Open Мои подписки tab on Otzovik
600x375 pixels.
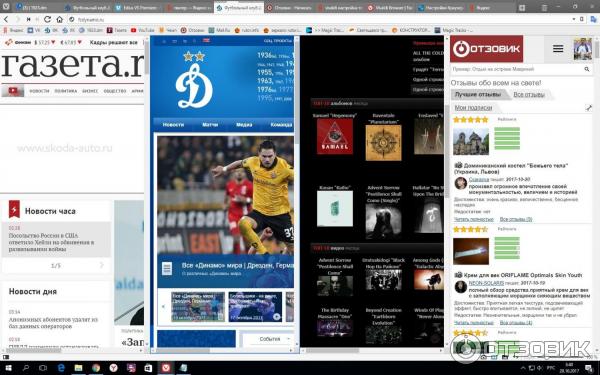(473, 108)
